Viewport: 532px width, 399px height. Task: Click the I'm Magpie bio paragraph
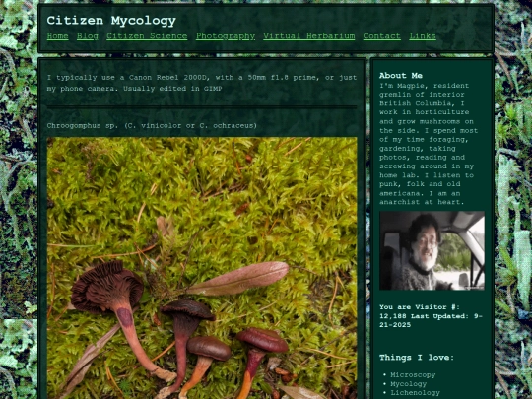point(429,144)
